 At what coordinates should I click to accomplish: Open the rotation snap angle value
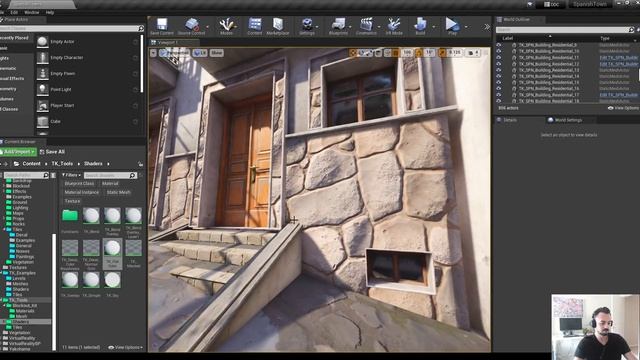coord(429,53)
